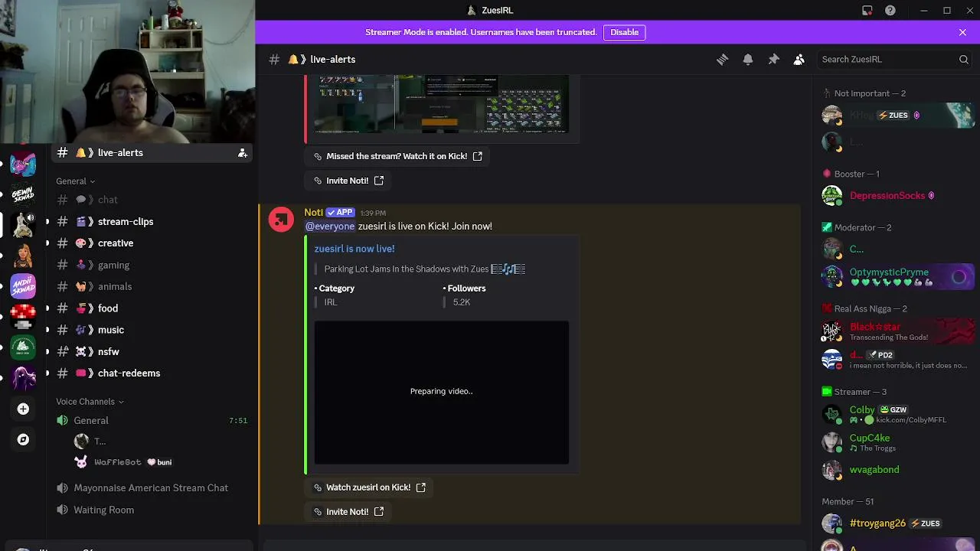Collapse the General category
Viewport: 980px width, 551px height.
pos(75,181)
